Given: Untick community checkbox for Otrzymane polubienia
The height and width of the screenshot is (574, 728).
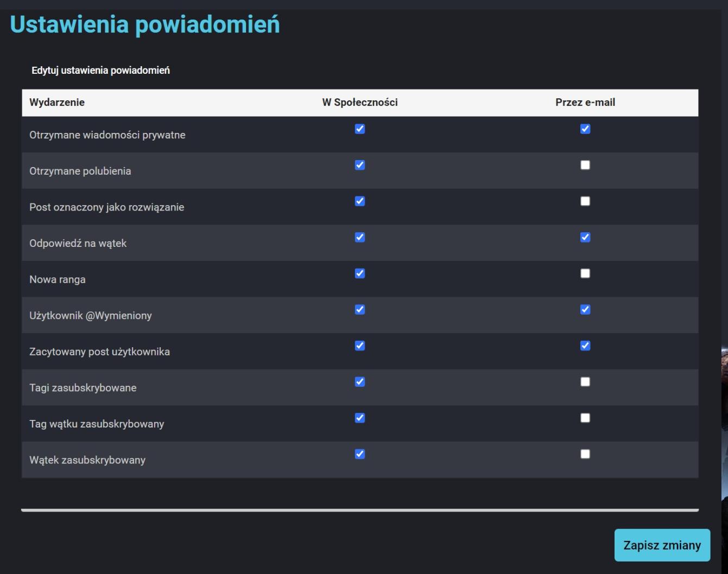Looking at the screenshot, I should coord(360,165).
